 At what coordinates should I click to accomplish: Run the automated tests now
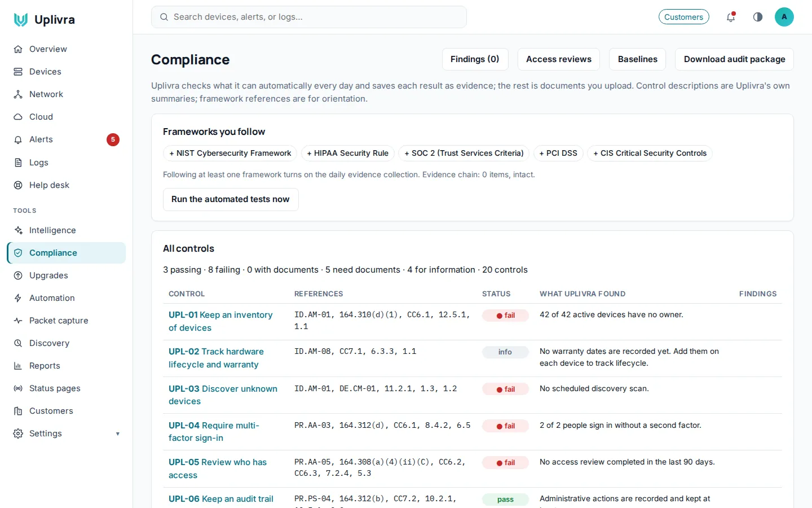point(231,199)
